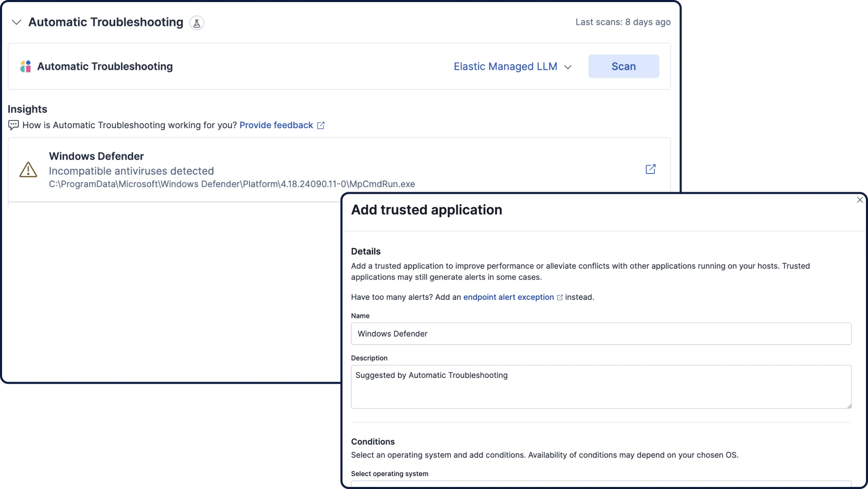The height and width of the screenshot is (489, 868).
Task: Click the Incompatible antiviruses detected text
Action: click(x=131, y=171)
